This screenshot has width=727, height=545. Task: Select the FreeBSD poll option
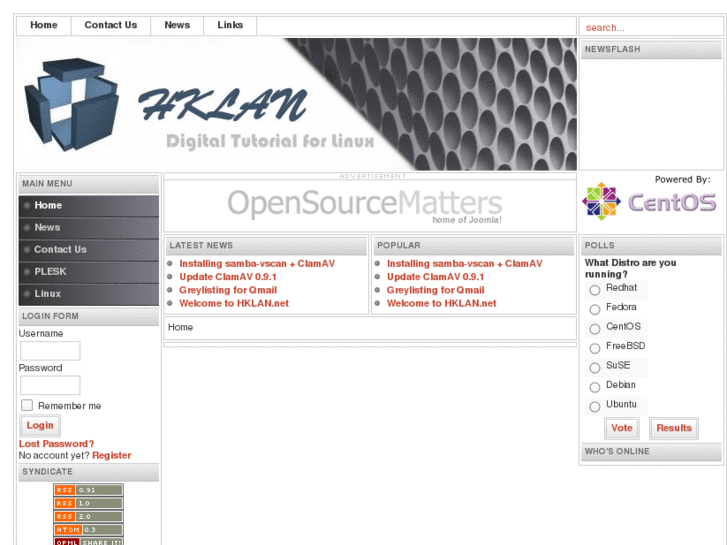[595, 348]
